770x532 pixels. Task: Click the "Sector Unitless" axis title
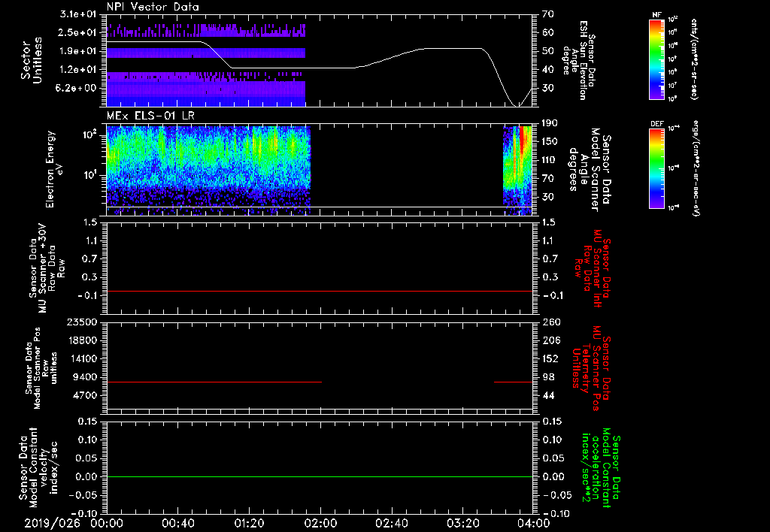[32, 60]
